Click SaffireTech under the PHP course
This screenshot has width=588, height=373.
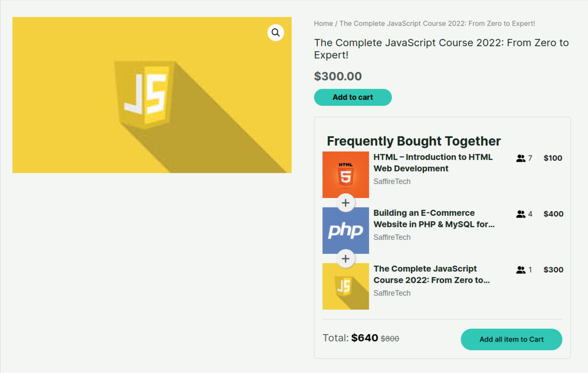coord(392,237)
